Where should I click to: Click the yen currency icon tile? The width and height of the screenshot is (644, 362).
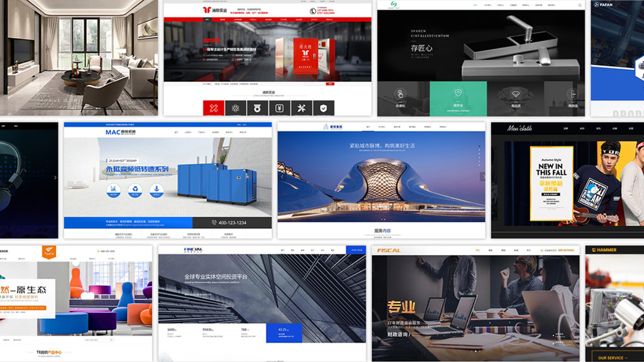[279, 108]
